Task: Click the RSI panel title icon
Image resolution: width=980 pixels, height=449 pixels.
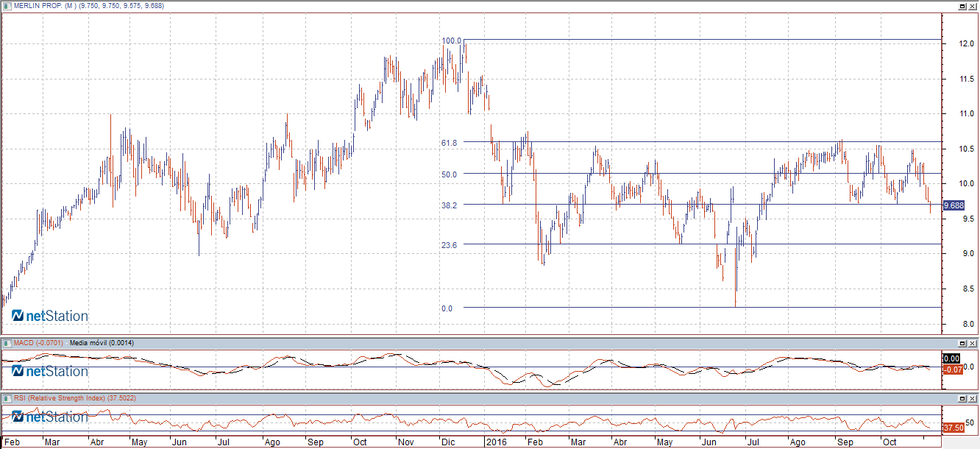Action: click(x=6, y=397)
